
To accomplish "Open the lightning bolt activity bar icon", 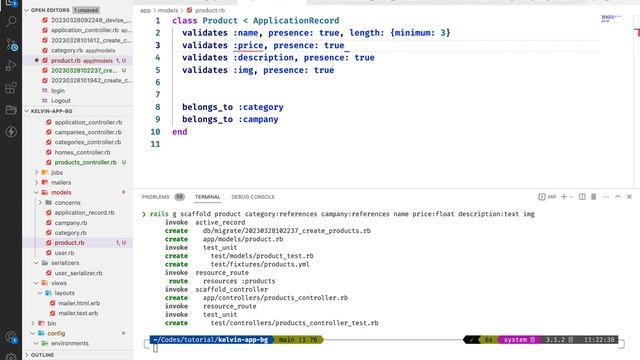I will click(x=11, y=131).
